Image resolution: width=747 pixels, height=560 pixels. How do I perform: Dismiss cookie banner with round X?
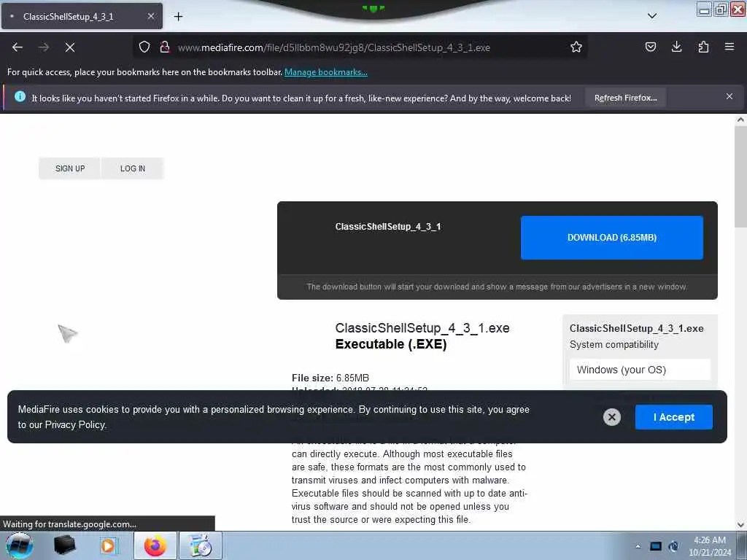[612, 417]
